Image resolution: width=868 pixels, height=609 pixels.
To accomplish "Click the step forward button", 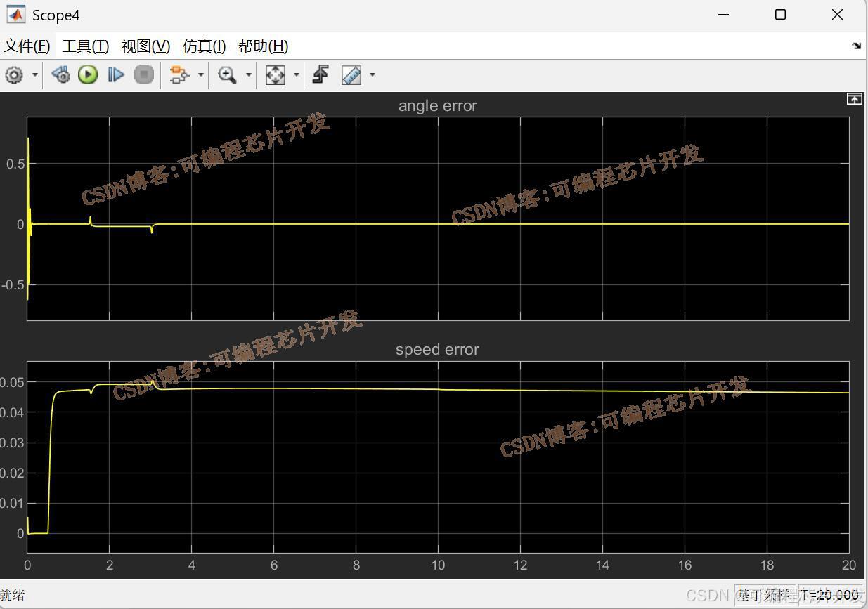I will coord(116,75).
